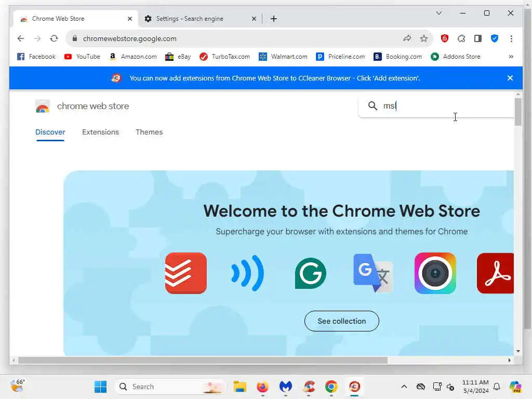Switch to the Extensions tab
532x399 pixels.
(x=100, y=132)
